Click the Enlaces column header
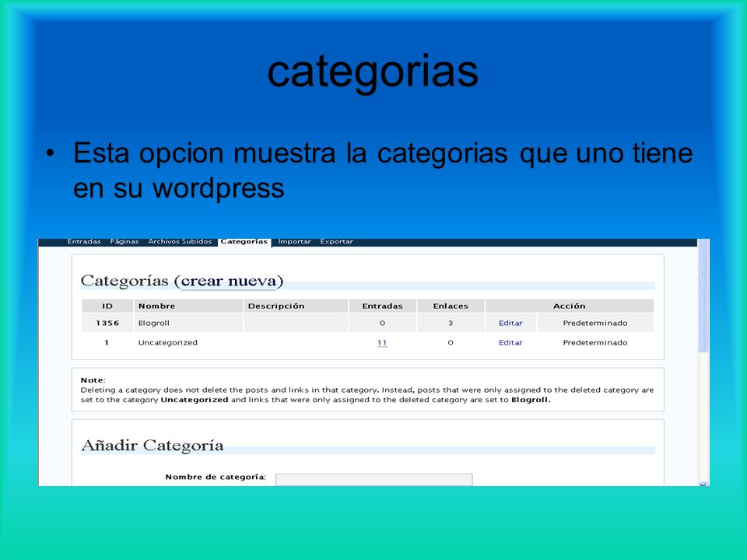This screenshot has width=747, height=560. click(451, 306)
